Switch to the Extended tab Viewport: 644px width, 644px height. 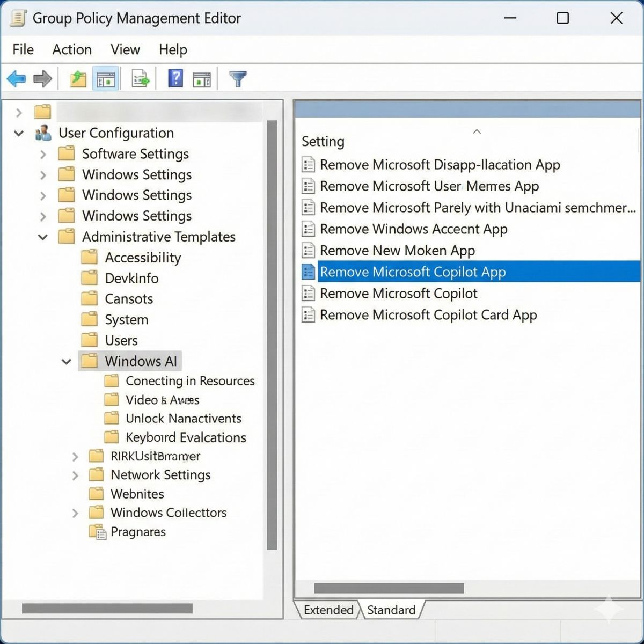328,610
